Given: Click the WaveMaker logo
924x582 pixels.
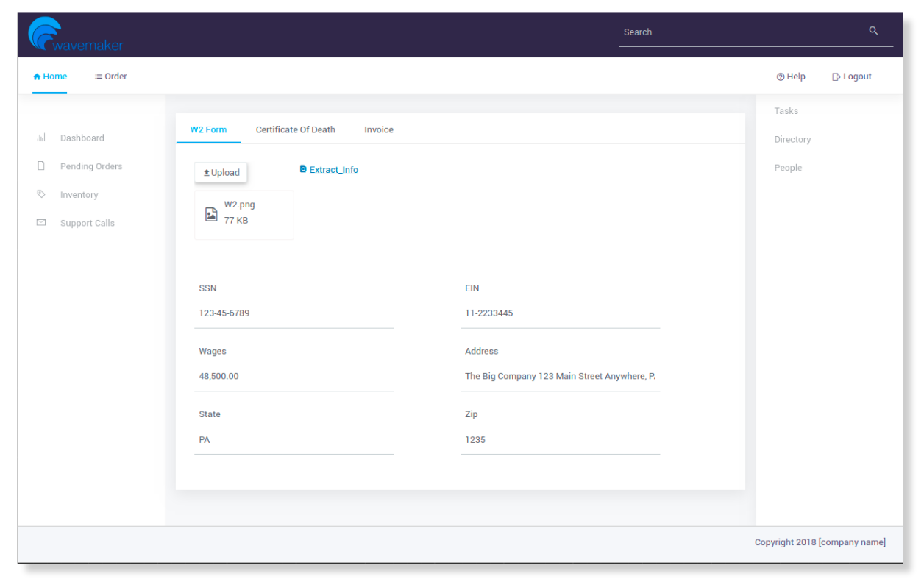Looking at the screenshot, I should [75, 35].
